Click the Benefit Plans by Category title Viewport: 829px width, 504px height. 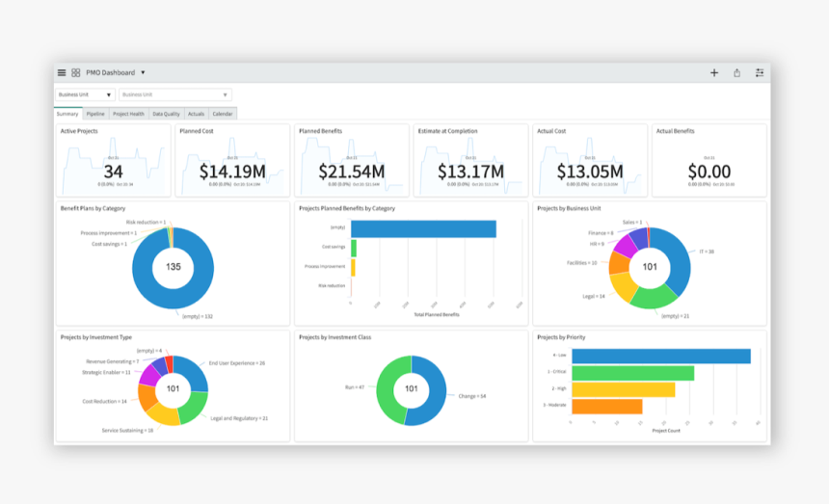click(x=94, y=208)
